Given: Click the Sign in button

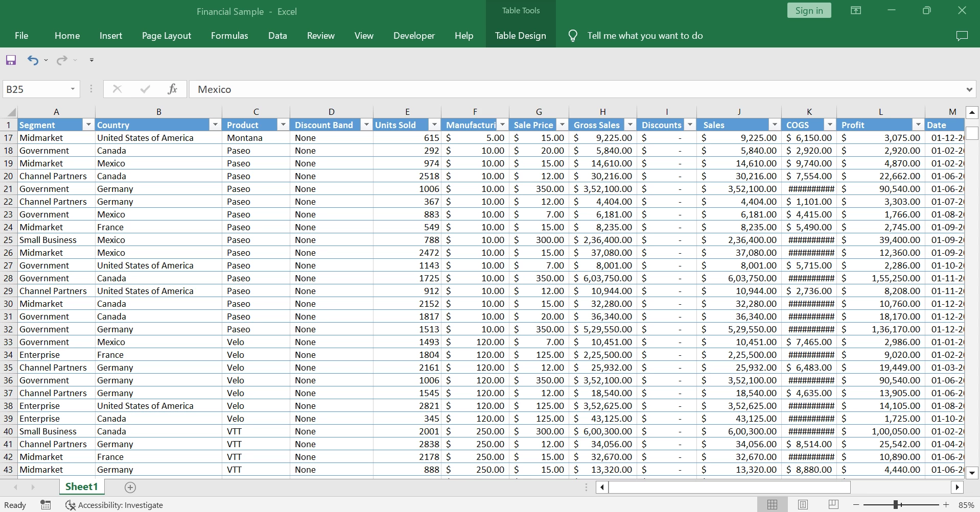Looking at the screenshot, I should point(809,11).
